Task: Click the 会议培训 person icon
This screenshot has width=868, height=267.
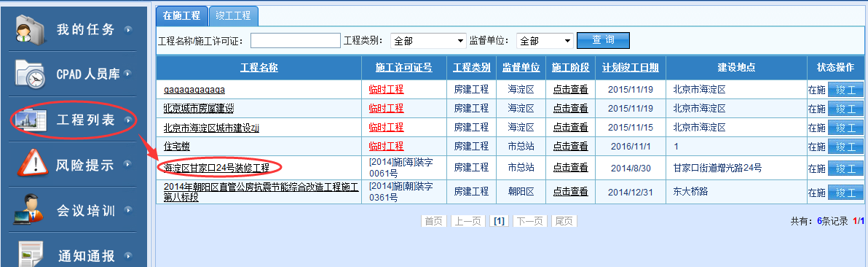Action: point(30,209)
